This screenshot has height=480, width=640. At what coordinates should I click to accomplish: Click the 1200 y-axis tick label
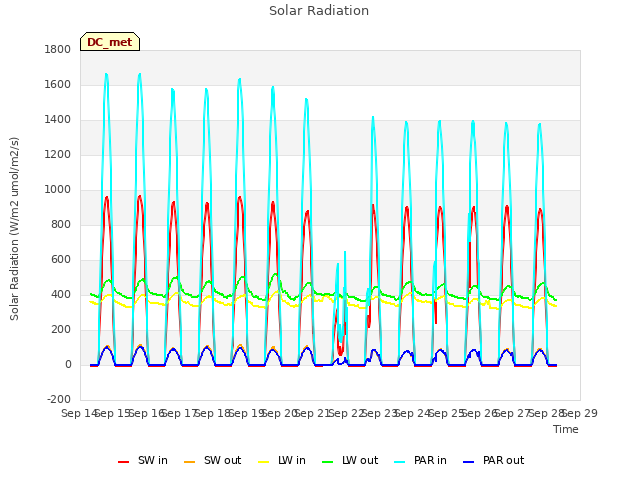[58, 155]
